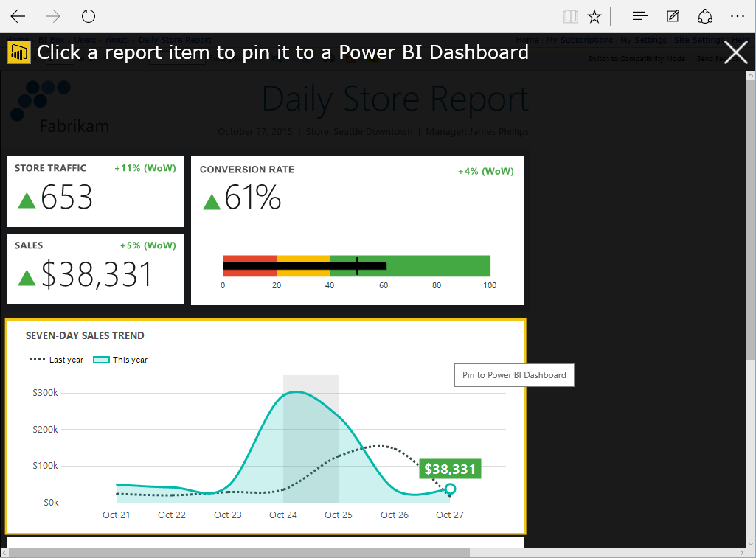
Task: Open the Hub panel
Action: click(x=639, y=16)
